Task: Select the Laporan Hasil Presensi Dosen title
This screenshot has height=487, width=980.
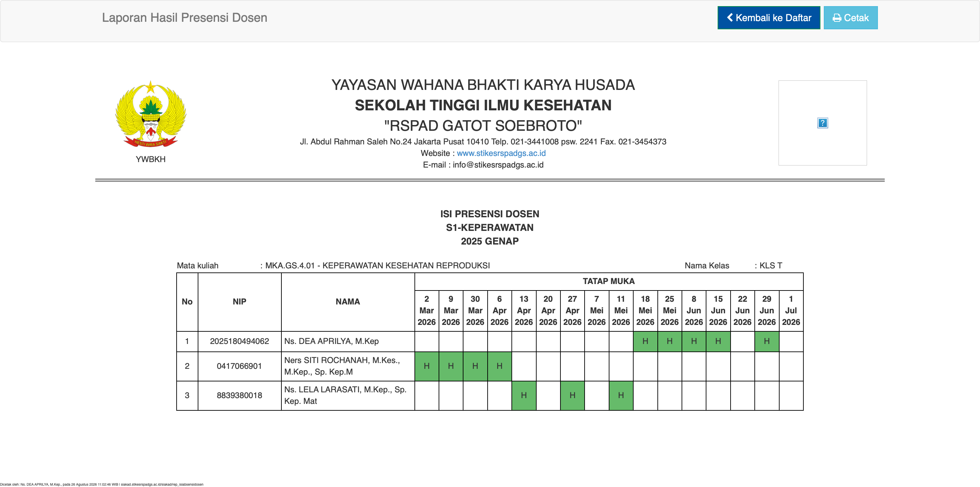Action: (x=184, y=17)
